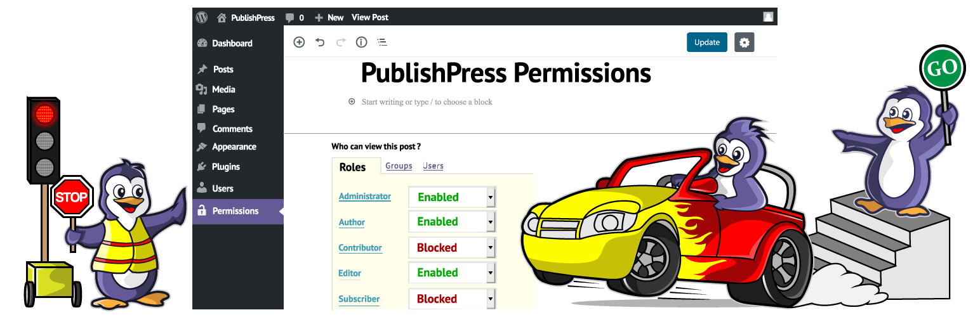The width and height of the screenshot is (980, 317).
Task: Click the Comments speech bubble sidebar icon
Action: 202,128
